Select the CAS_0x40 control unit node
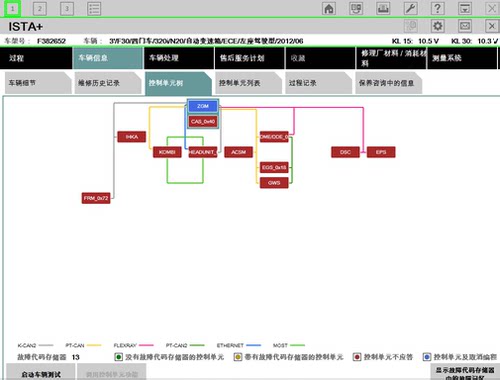The height and width of the screenshot is (380, 500). [203, 121]
